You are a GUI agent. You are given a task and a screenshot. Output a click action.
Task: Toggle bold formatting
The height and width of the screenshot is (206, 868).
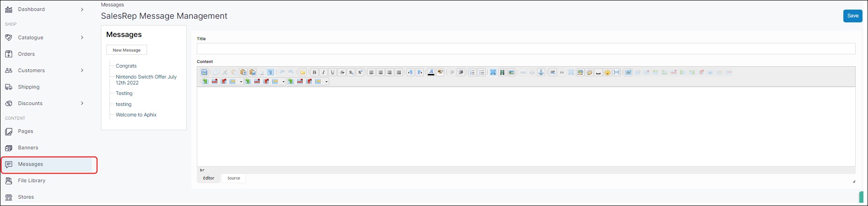click(x=314, y=72)
